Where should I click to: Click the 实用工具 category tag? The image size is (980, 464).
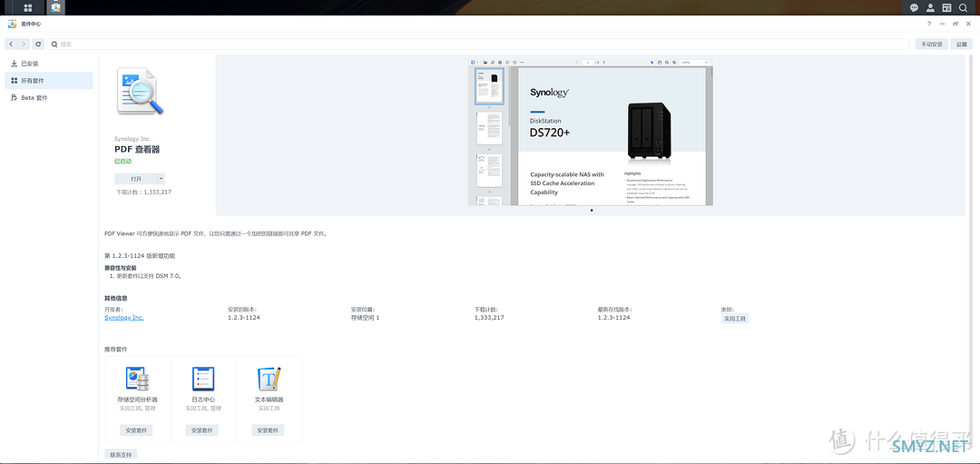735,319
